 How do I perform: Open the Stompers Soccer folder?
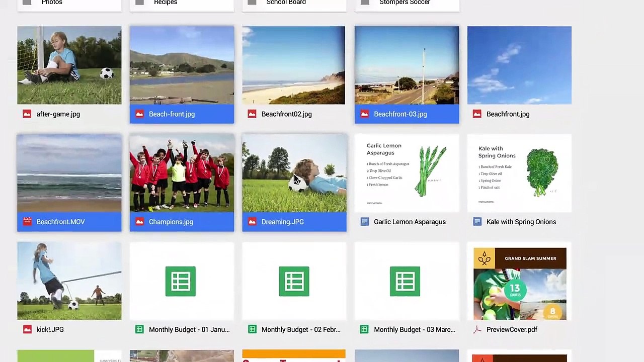(x=407, y=5)
